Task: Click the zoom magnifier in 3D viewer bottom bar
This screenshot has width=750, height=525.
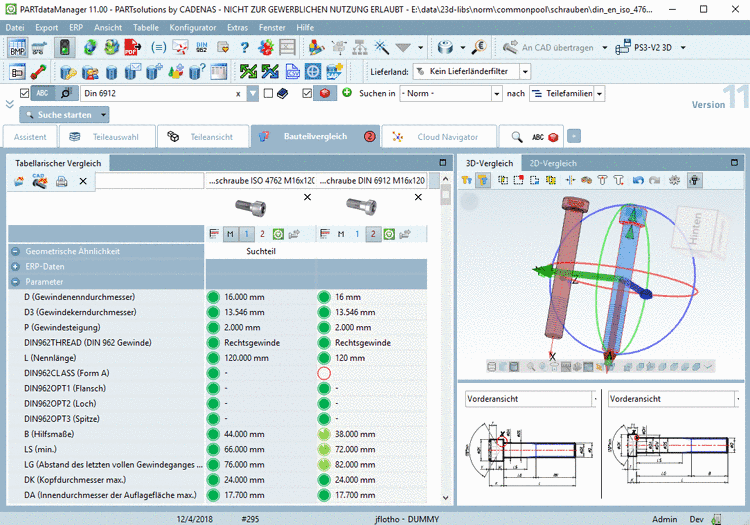Action: coord(531,367)
